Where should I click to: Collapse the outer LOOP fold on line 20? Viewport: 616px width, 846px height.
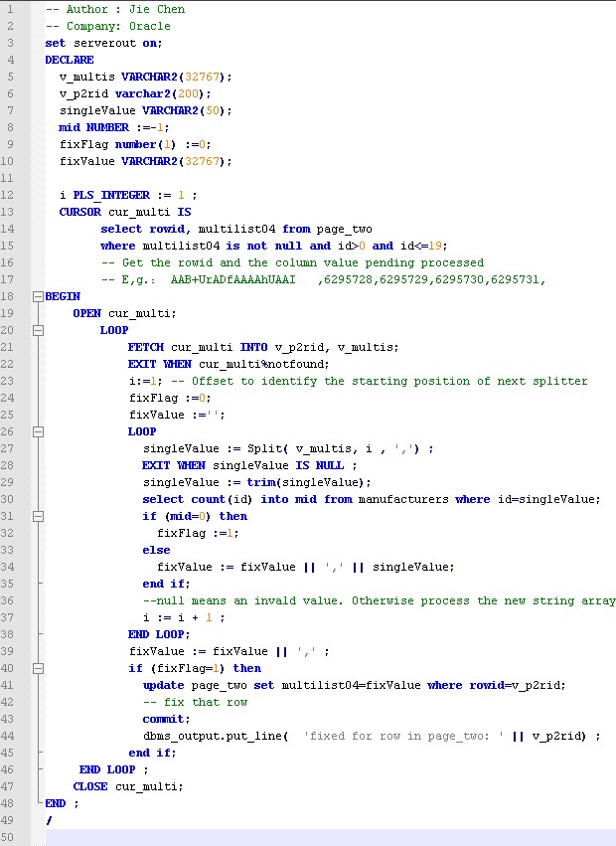(38, 330)
